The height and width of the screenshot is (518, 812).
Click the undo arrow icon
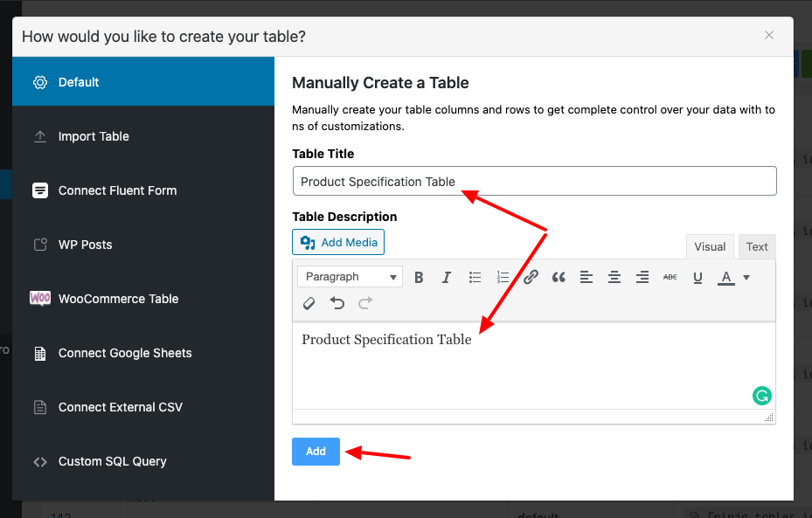coord(337,303)
